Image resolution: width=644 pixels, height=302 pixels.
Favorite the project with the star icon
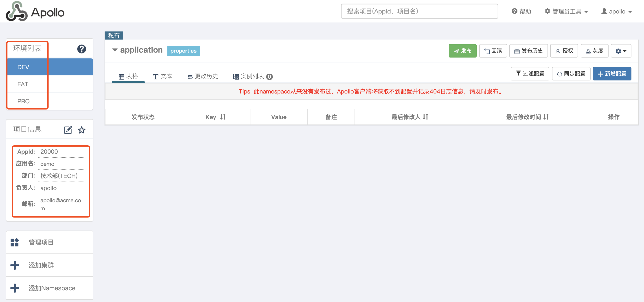[81, 130]
